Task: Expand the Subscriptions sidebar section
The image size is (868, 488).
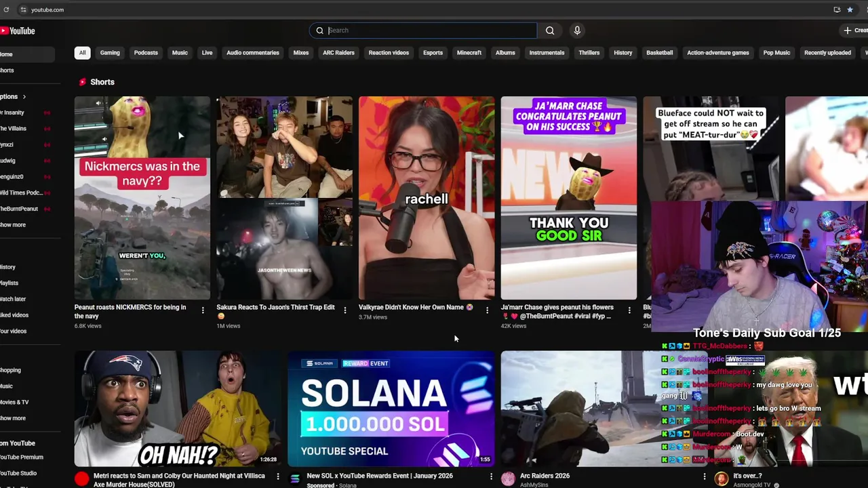Action: tap(14, 97)
